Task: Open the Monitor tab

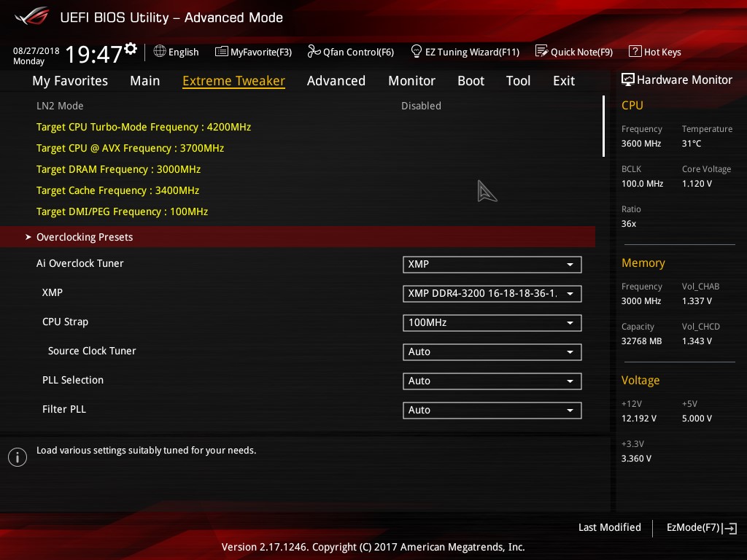Action: (411, 81)
